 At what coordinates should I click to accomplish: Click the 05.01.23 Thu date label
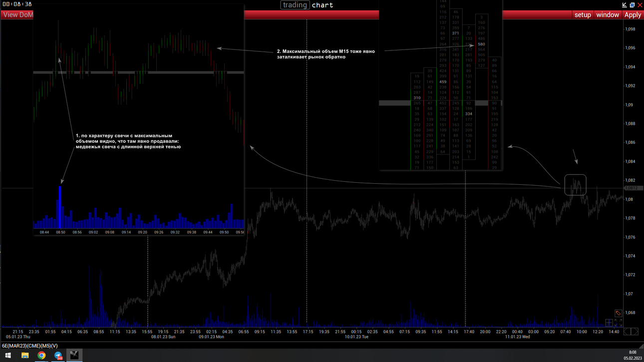click(x=18, y=337)
